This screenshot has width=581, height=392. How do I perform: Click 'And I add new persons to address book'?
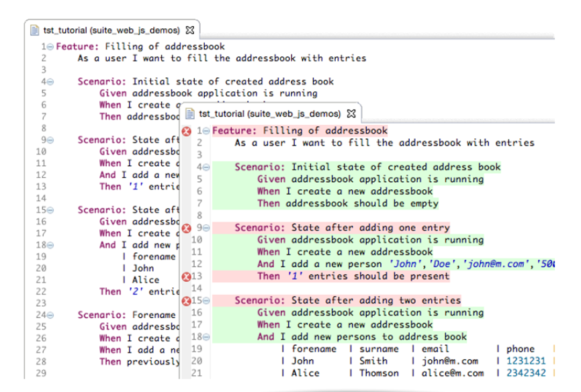pos(362,337)
